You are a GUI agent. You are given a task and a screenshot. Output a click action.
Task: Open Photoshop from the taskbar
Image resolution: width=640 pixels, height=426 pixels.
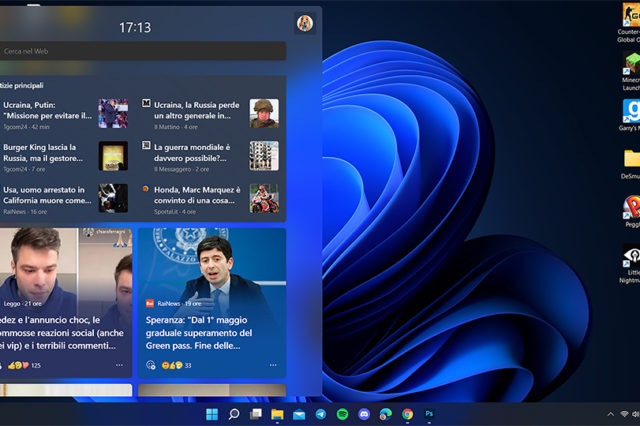(429, 414)
